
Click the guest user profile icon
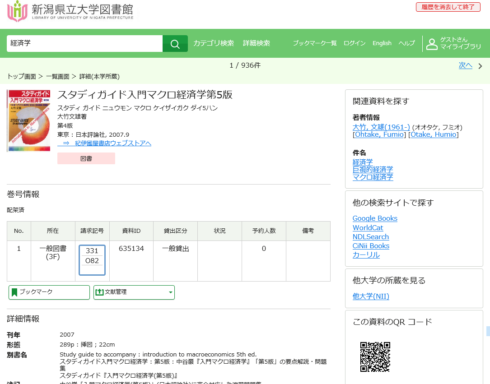click(x=432, y=44)
